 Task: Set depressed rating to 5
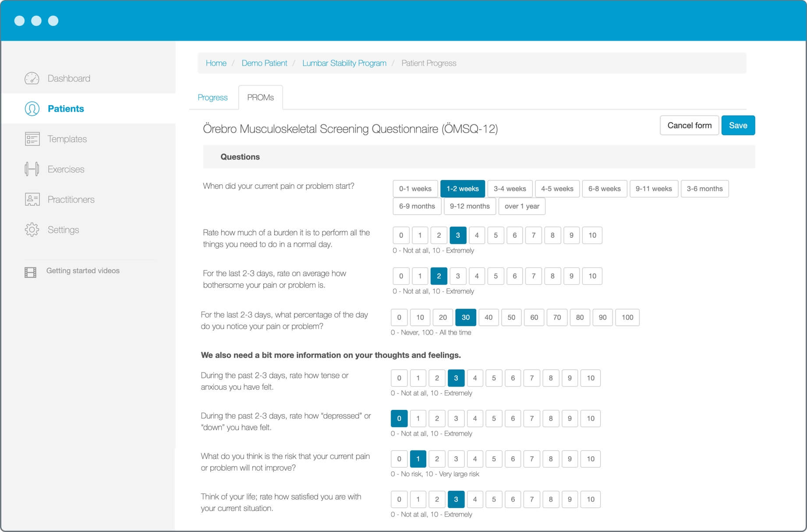[x=493, y=418]
